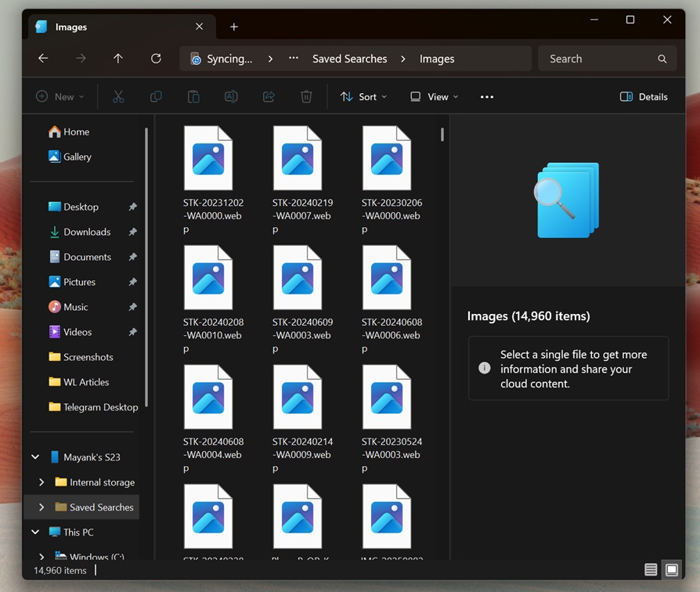The image size is (700, 592).
Task: Navigate to Saved Searches via the breadcrumb
Action: (x=349, y=58)
